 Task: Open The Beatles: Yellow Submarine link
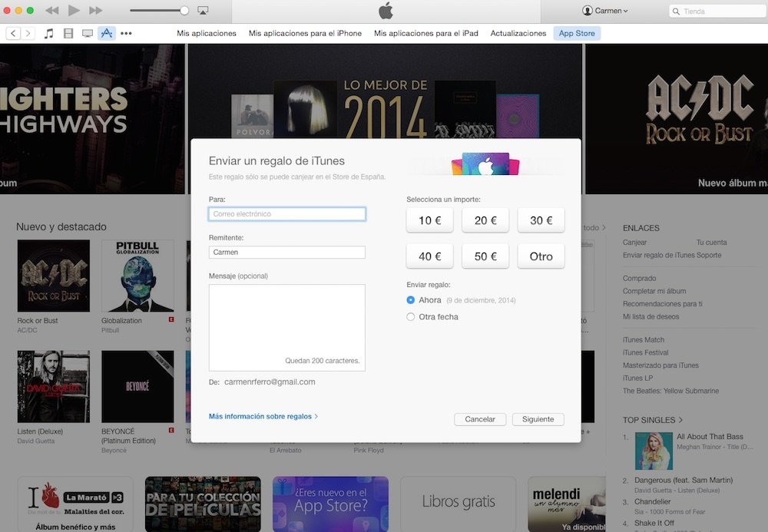coord(670,391)
